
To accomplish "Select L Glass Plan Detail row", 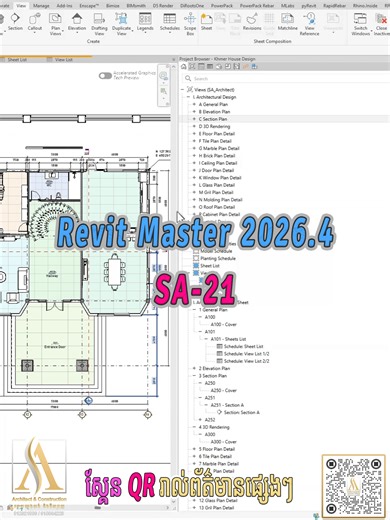I will click(217, 185).
